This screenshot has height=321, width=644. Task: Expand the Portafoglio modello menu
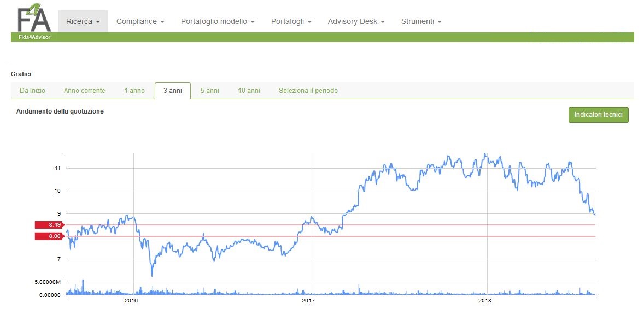216,21
